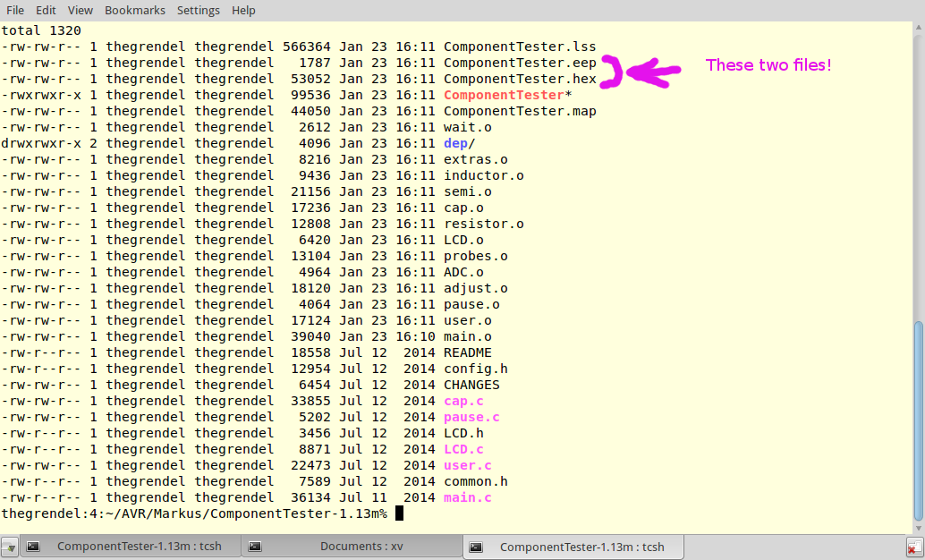Open the Help menu
The image size is (925, 560).
(243, 10)
